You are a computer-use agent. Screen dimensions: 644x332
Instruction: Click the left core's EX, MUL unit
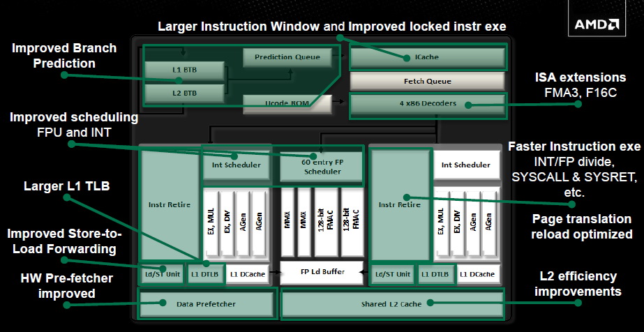(x=211, y=222)
